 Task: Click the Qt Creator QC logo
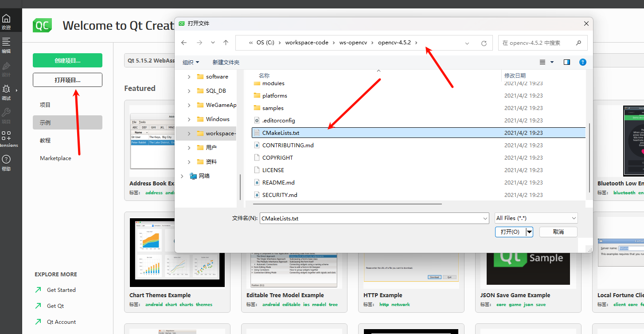tap(43, 25)
